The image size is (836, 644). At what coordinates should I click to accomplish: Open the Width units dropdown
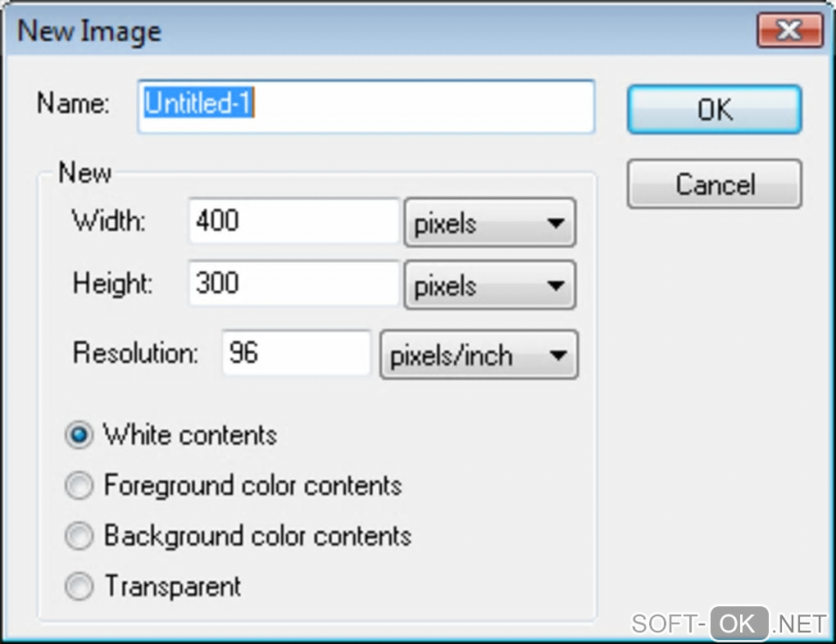tap(490, 223)
